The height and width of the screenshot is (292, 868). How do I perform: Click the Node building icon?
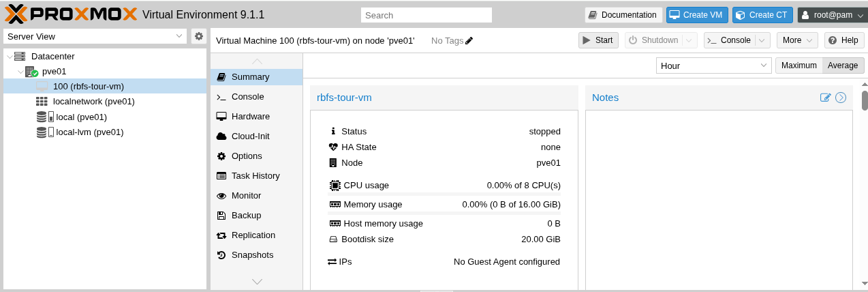pyautogui.click(x=333, y=163)
